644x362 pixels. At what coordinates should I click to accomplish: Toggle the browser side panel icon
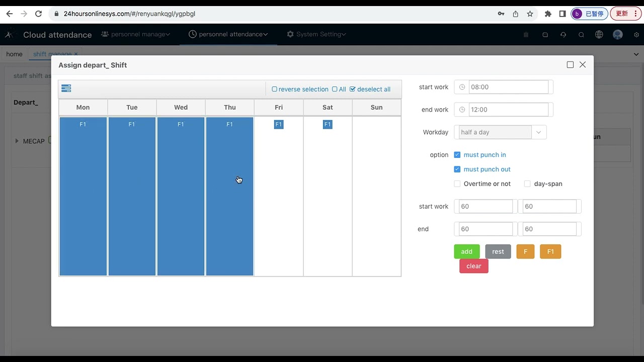(562, 14)
